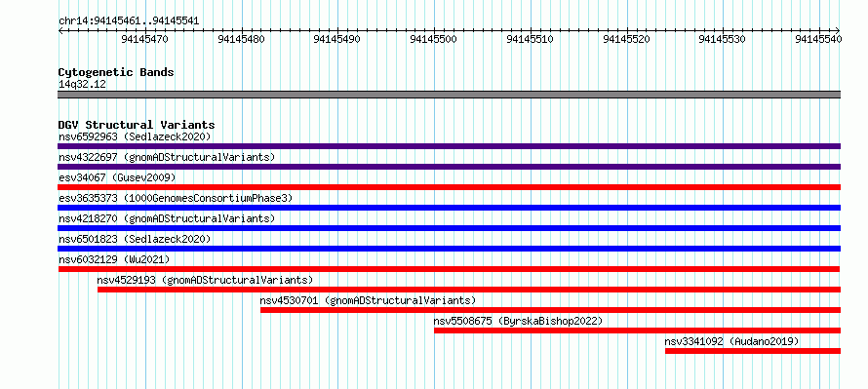Select the blue bar for esv3635373

coord(449,208)
